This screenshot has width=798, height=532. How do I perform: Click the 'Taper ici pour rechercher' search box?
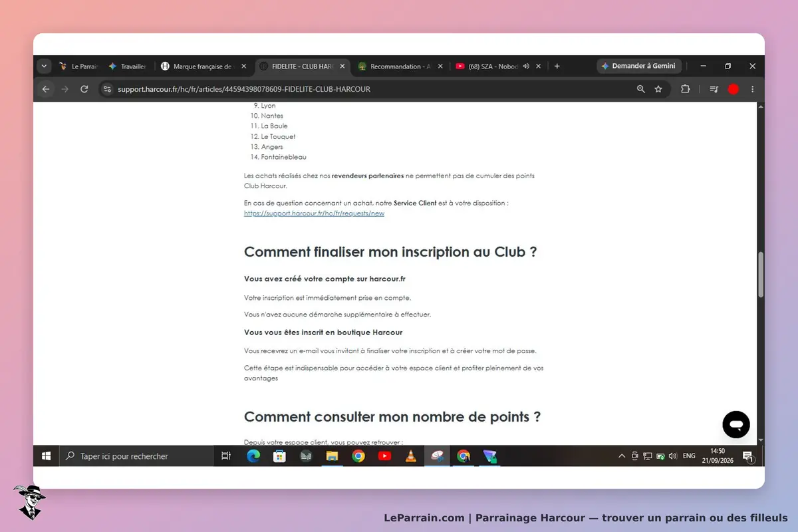[136, 456]
